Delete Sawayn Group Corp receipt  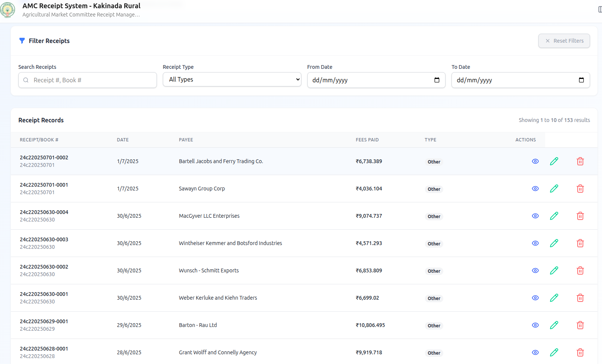[x=580, y=189]
